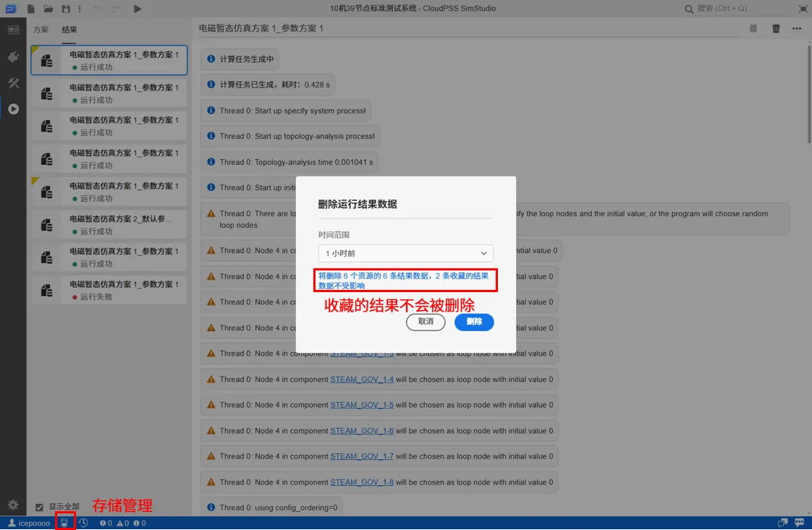Open the settings gear in left sidebar
Viewport: 812px width, 530px height.
13,505
